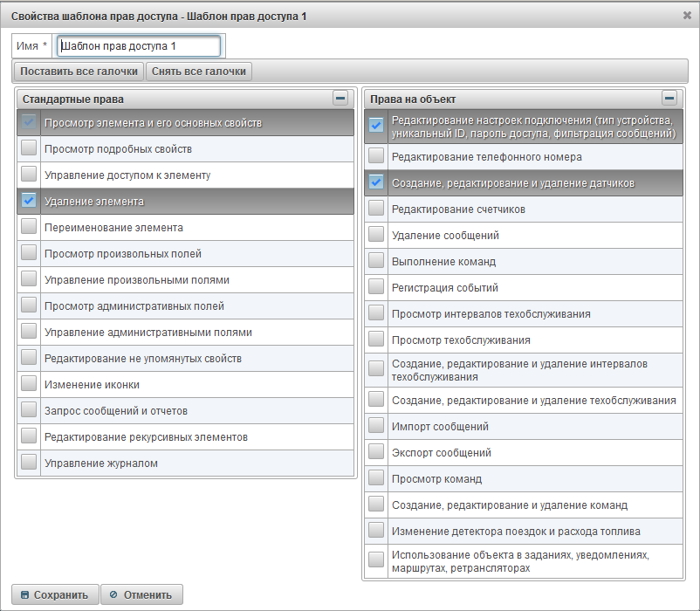Enable Переименование элемента permission

29,227
